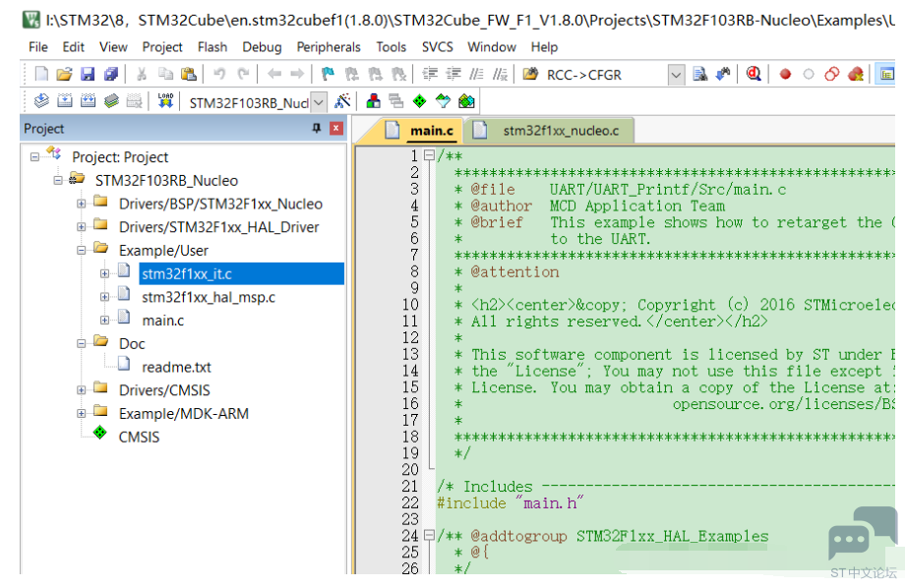Click the Incremental Find binoculars icon
This screenshot has width=906, height=588.
(x=723, y=74)
